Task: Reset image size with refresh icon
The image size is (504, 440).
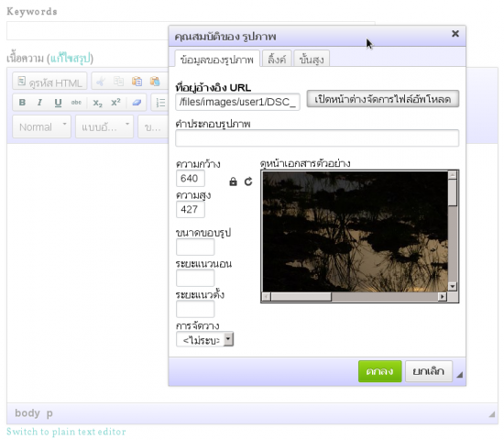Action: [248, 181]
